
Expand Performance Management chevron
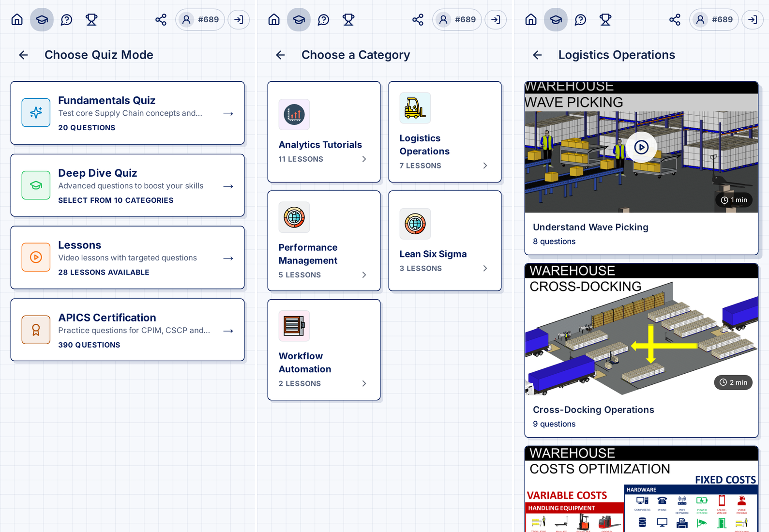(x=364, y=275)
